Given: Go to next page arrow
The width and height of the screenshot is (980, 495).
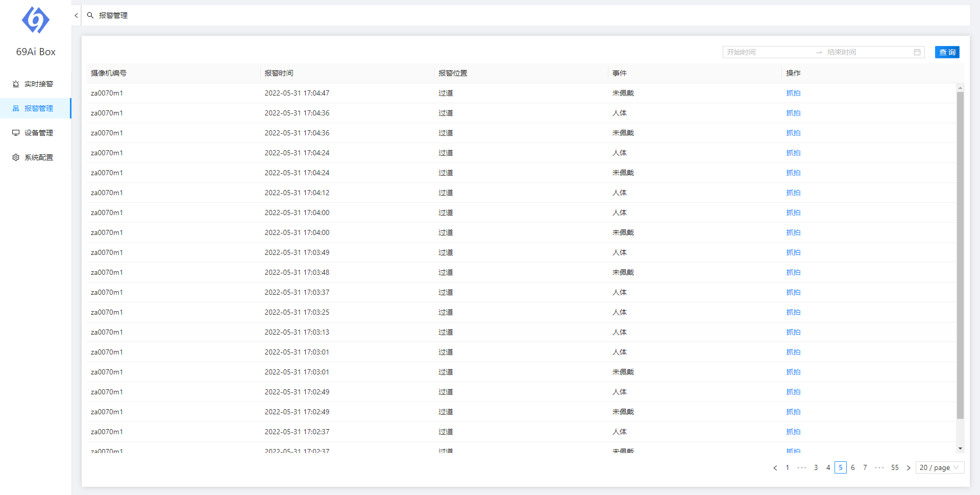Looking at the screenshot, I should pos(909,467).
